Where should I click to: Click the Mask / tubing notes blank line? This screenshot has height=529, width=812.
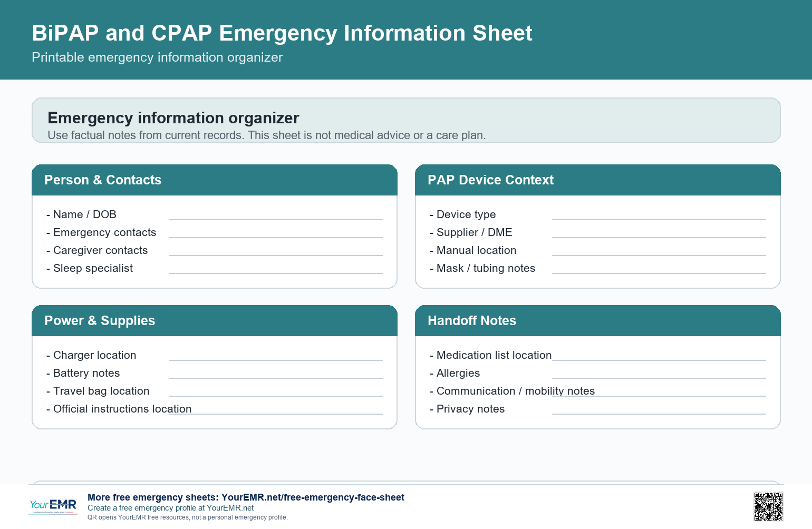pos(659,273)
